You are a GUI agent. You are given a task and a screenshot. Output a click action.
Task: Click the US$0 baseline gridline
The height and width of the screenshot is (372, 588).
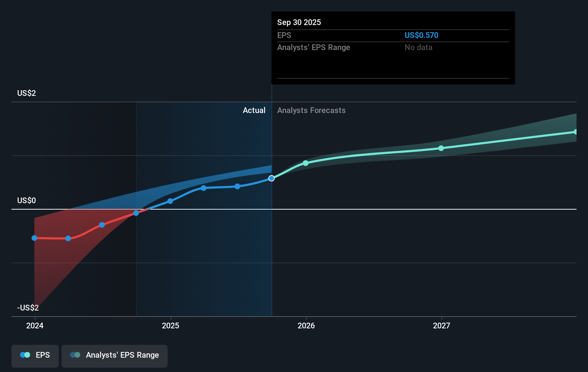143,209
